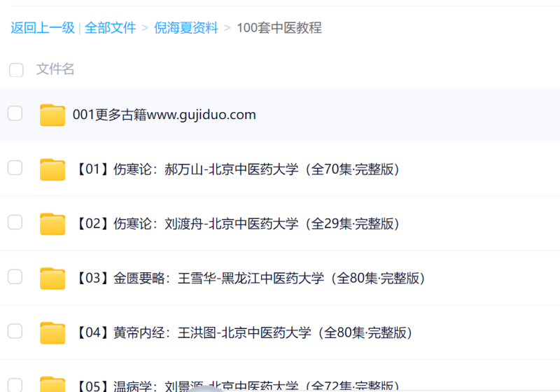Tick the checkbox for 【02】伤寒论 刘渡舟
Viewport: 560px width, 392px height.
click(15, 223)
